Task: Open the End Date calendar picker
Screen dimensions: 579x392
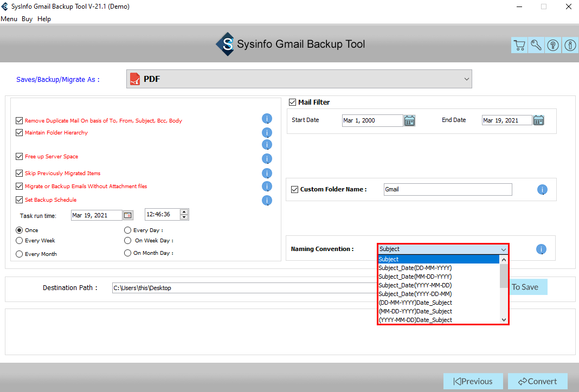Action: [x=538, y=120]
